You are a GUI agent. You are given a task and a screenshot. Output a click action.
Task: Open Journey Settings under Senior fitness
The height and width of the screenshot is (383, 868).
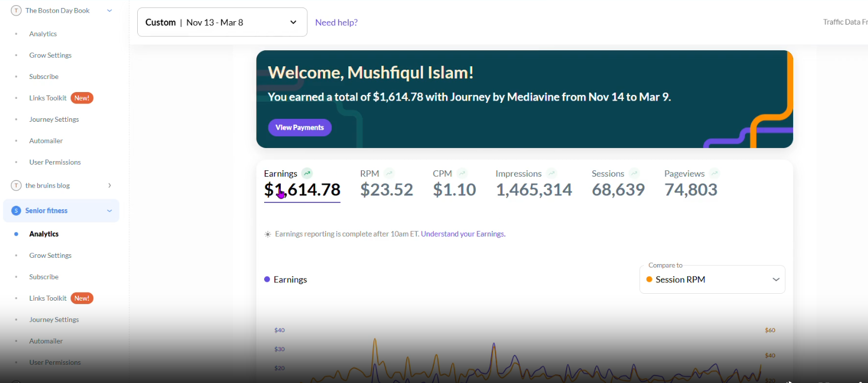click(x=54, y=320)
